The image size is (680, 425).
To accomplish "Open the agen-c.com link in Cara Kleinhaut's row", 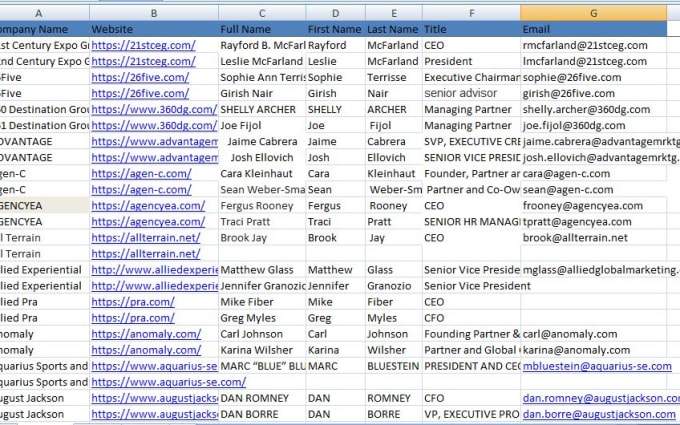I will click(x=141, y=173).
